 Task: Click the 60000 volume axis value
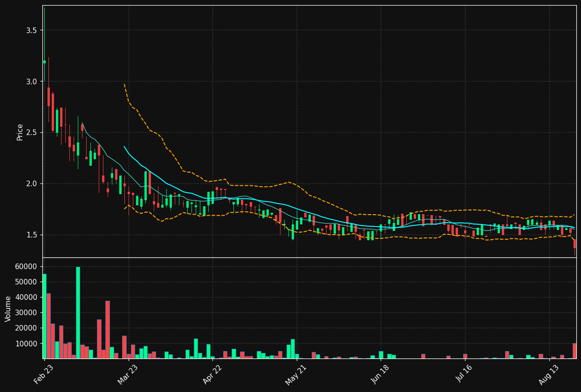(27, 266)
